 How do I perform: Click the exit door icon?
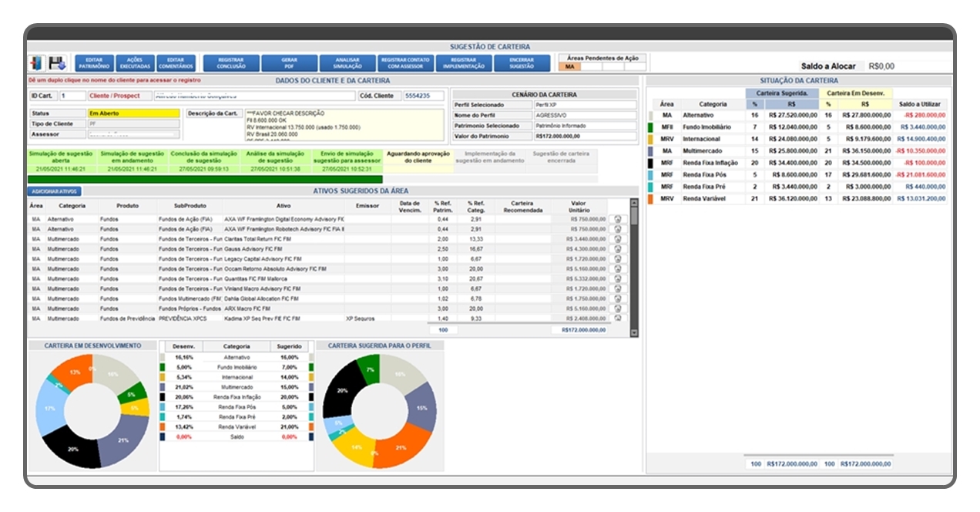(36, 63)
